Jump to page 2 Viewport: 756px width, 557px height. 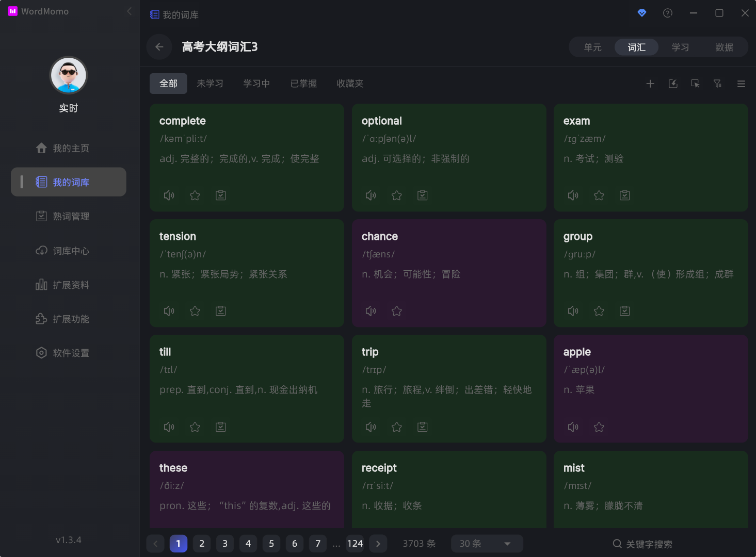pos(202,544)
